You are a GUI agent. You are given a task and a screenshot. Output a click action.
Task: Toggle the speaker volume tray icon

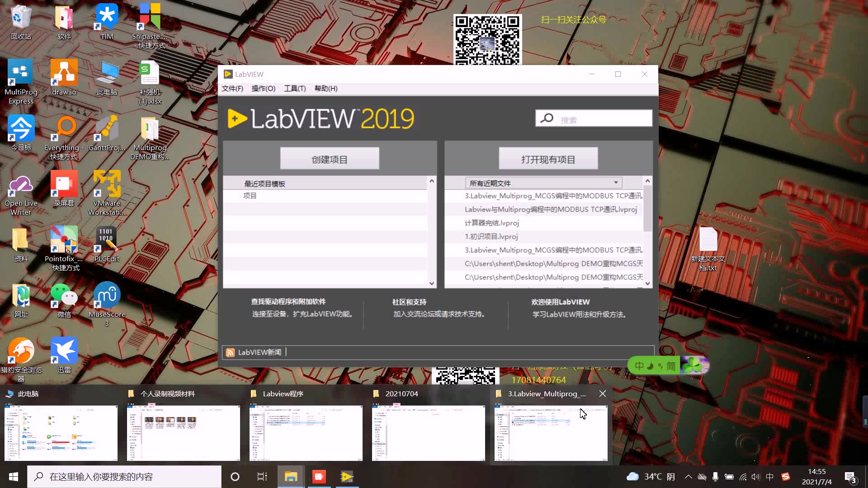pyautogui.click(x=756, y=477)
